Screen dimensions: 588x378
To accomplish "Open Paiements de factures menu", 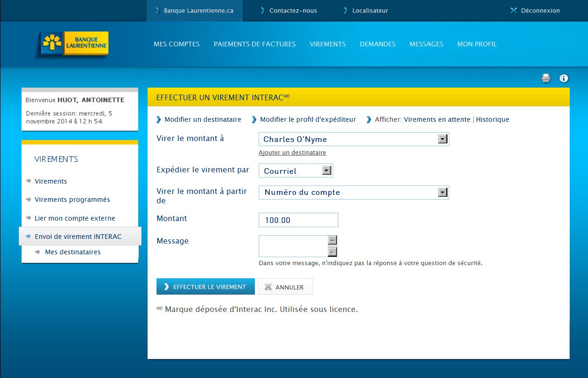I will coord(254,44).
